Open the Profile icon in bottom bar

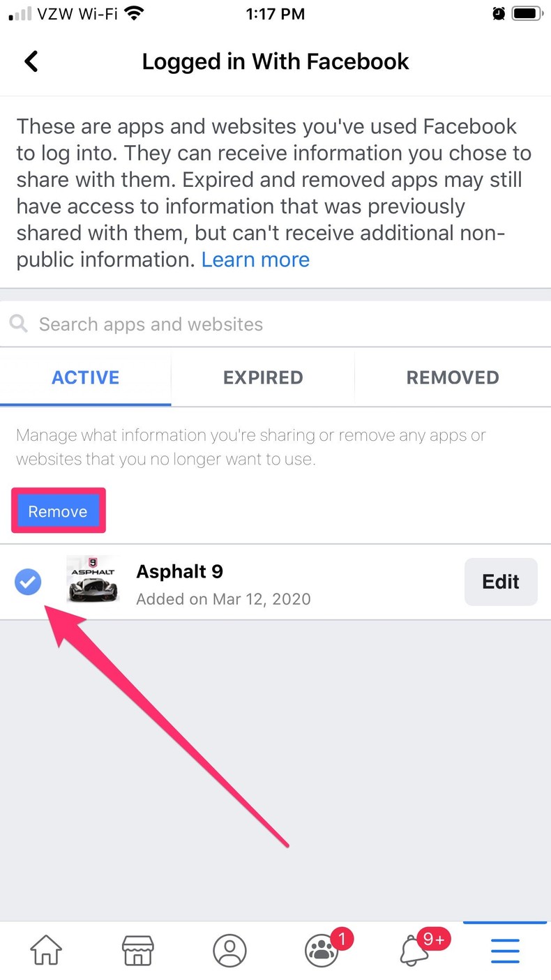(229, 950)
